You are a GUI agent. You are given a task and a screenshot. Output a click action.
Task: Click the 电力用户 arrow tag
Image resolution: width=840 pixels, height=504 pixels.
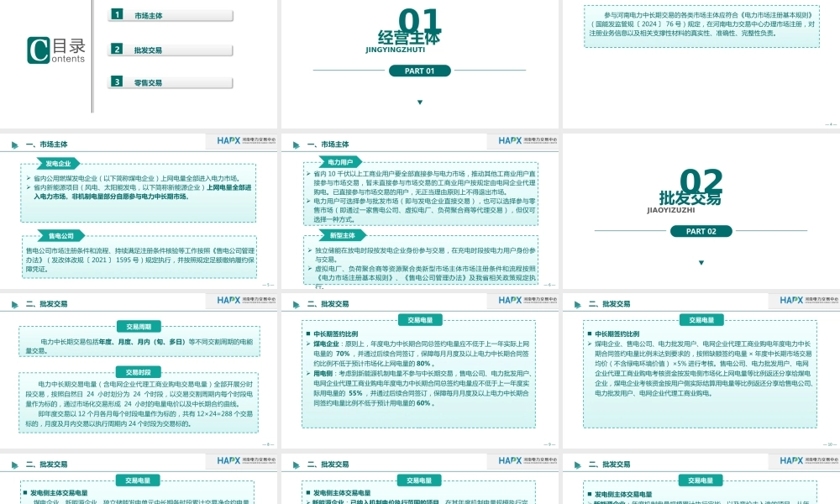pyautogui.click(x=340, y=162)
